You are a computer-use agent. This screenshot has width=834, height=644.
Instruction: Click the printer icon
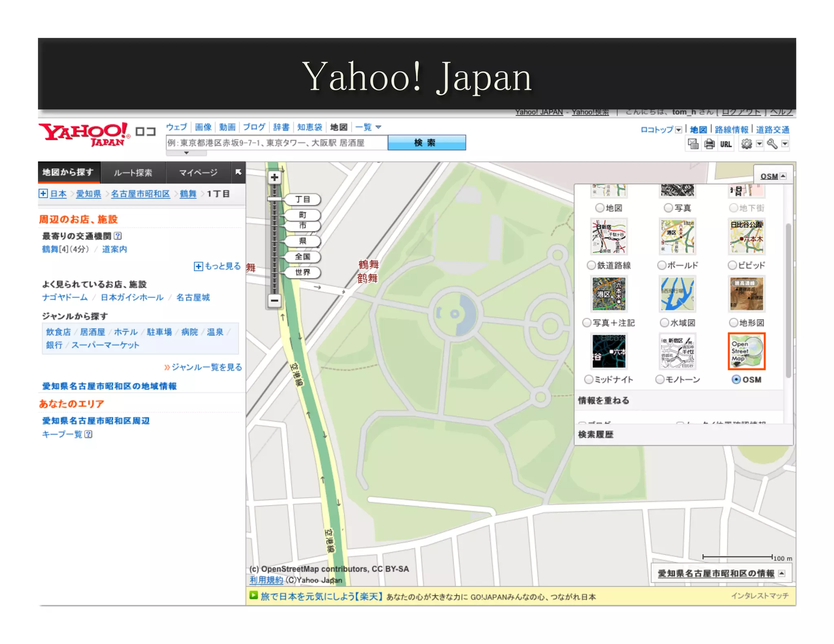click(709, 144)
